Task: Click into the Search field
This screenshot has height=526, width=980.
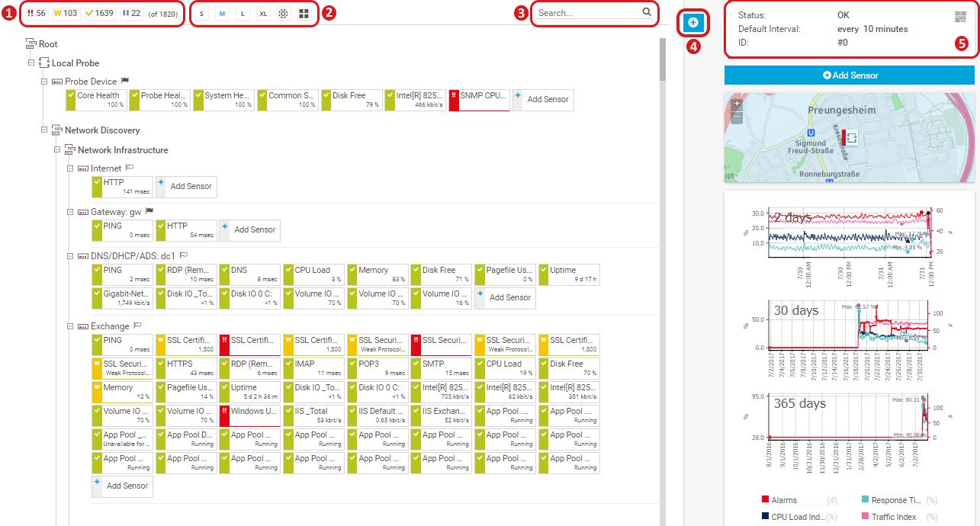Action: [x=586, y=13]
